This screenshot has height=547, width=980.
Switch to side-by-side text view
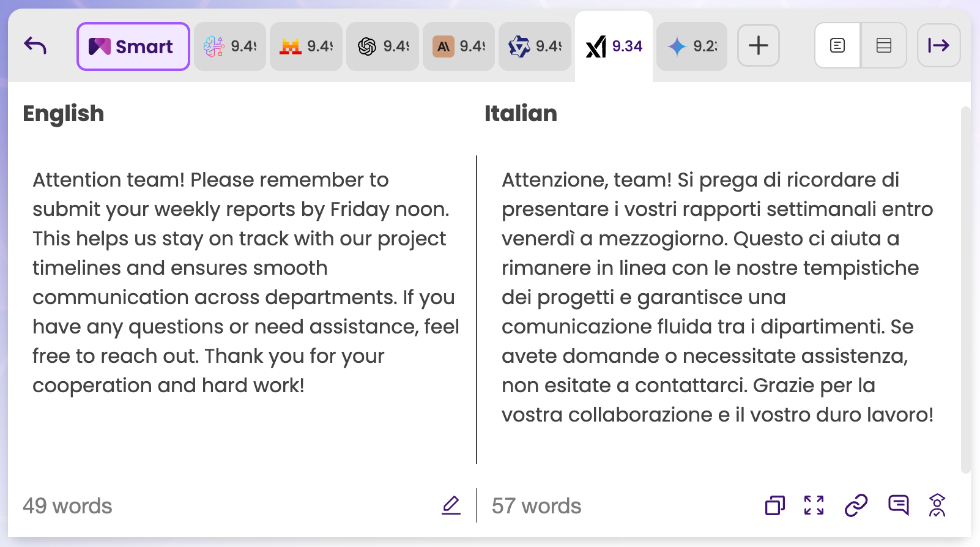pos(837,45)
